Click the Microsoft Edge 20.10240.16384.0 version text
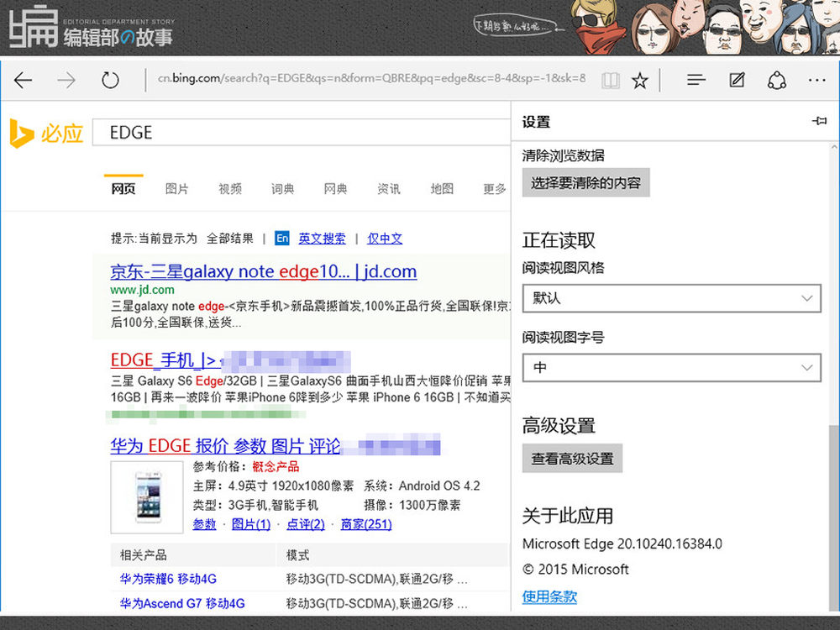The width and height of the screenshot is (840, 630). (x=622, y=543)
